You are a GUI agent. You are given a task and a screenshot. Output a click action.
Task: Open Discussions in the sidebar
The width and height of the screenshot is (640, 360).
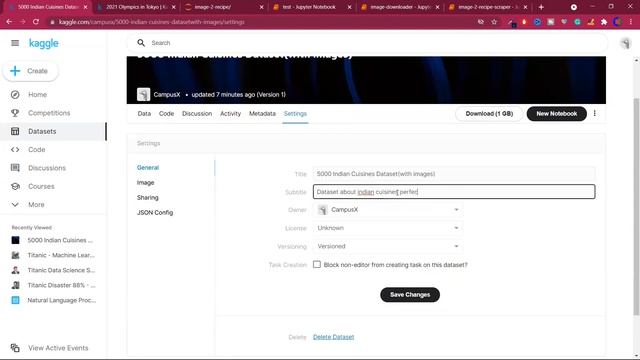point(47,168)
